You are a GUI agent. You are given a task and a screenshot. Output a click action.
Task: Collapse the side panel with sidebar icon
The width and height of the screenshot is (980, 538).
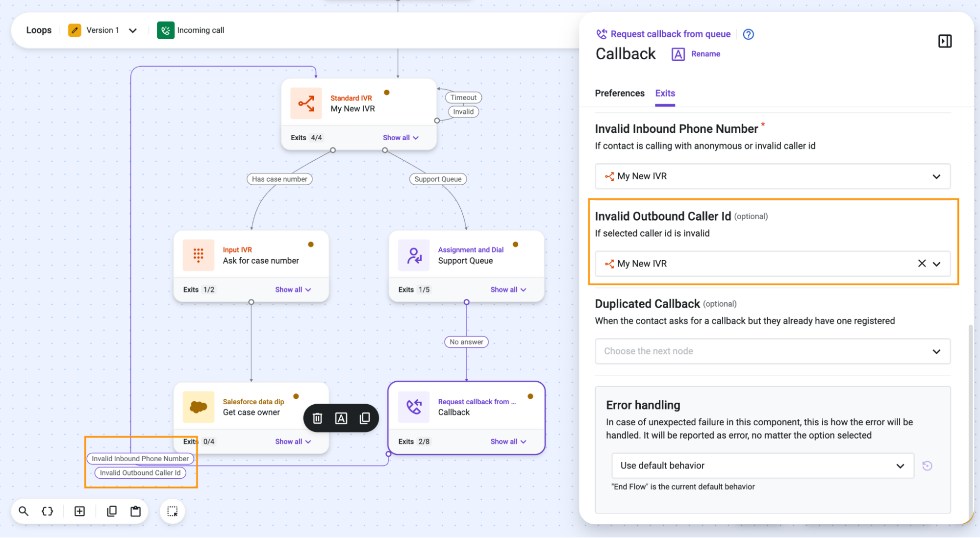coord(945,41)
